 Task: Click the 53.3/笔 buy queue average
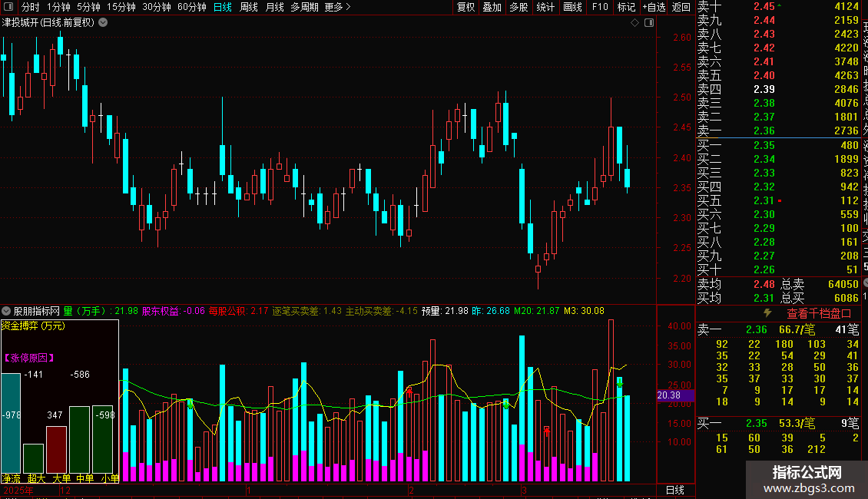797,423
